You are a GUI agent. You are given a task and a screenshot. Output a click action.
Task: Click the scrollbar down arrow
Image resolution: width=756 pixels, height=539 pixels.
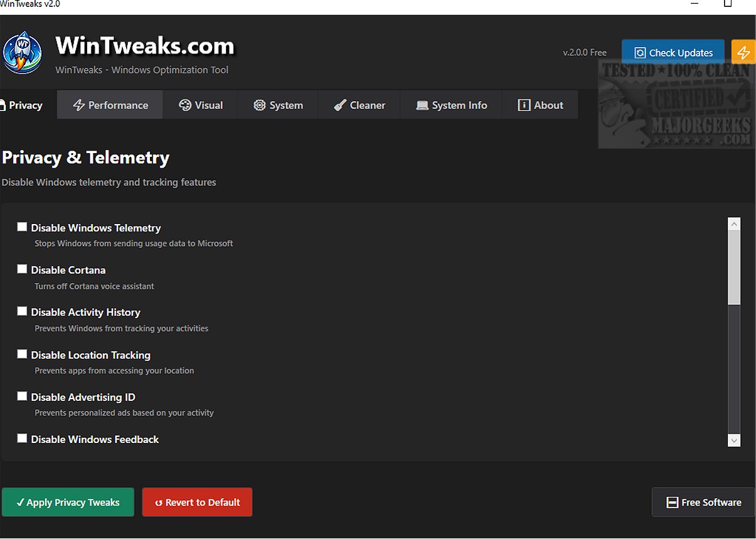tap(734, 440)
